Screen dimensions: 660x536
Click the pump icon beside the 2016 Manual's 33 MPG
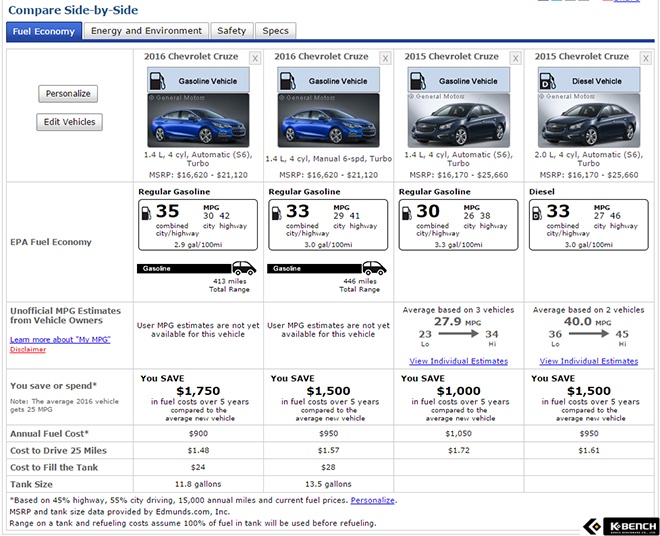point(277,213)
